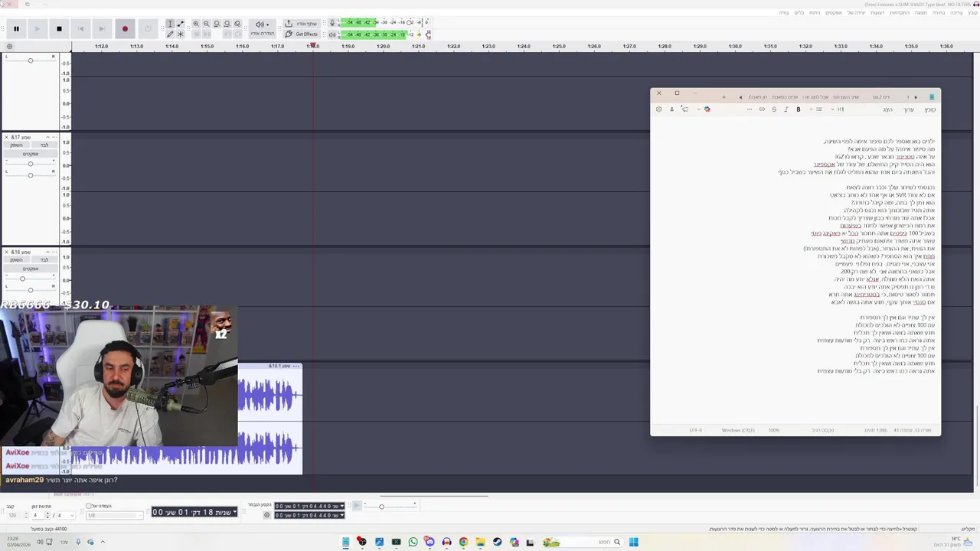Pause playback in Audacity
980x551 pixels.
pos(16,29)
